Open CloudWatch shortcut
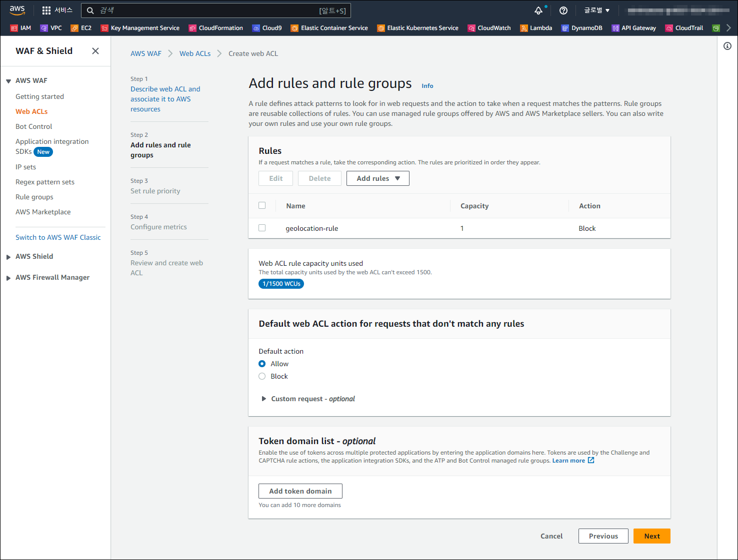The height and width of the screenshot is (560, 738). point(489,28)
